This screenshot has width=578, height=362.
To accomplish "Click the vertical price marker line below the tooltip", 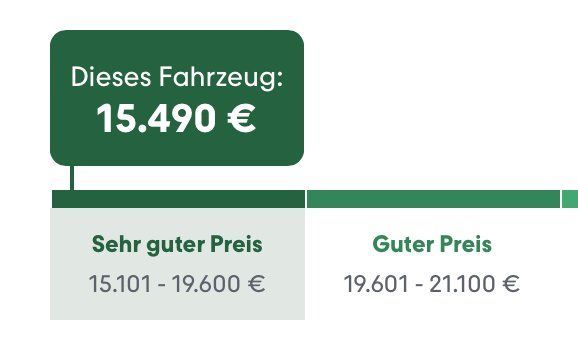I will tap(72, 178).
